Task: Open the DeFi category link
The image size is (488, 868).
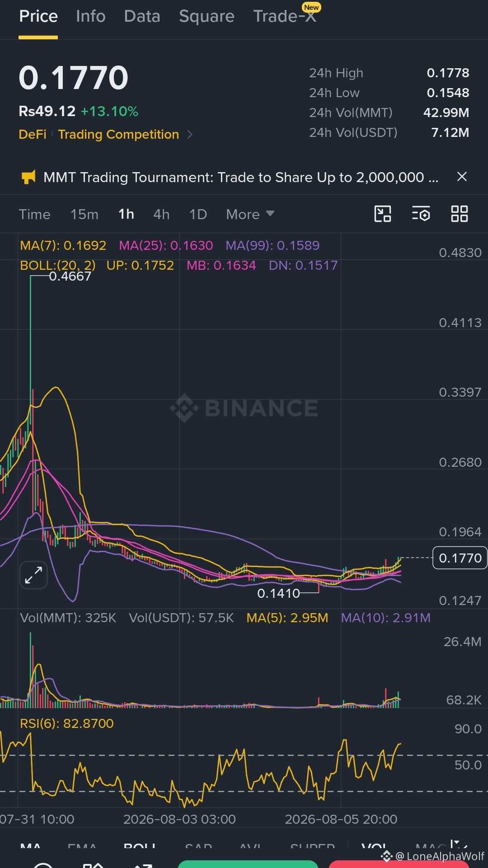Action: 33,135
